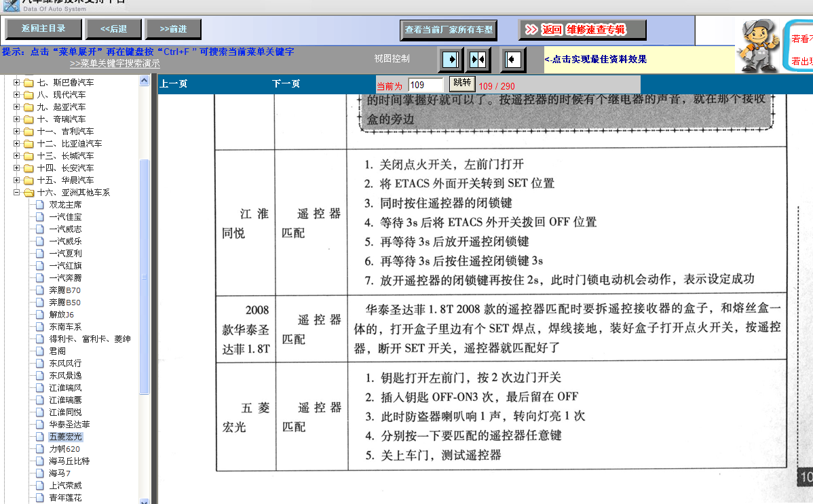Viewport: 813px width, 504px height.
Task: Open 华泰圣达菲 tree item
Action: click(x=69, y=424)
